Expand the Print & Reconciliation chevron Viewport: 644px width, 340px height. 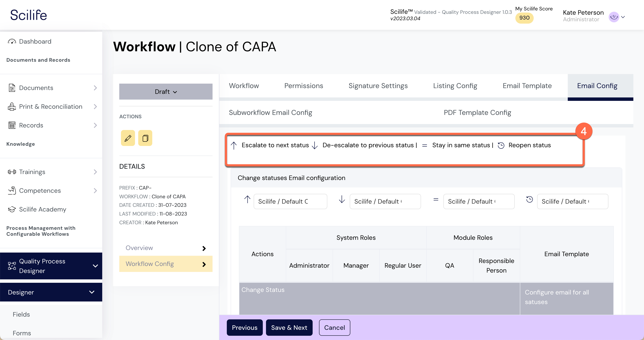pos(95,106)
